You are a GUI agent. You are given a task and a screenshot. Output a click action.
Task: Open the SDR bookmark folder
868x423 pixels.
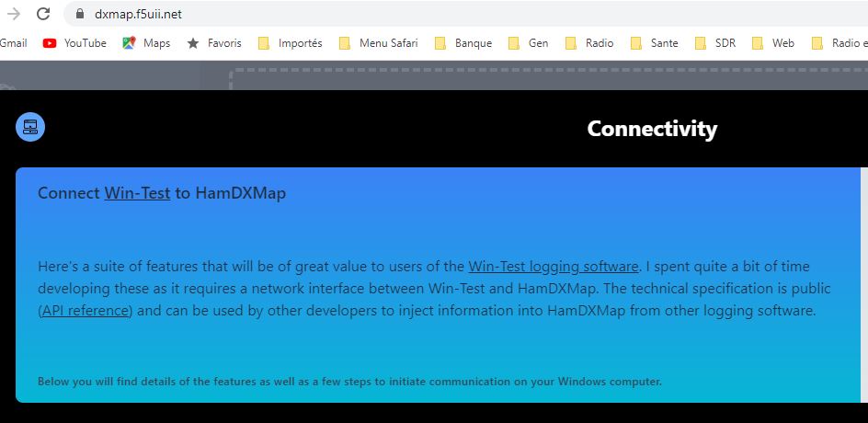tap(715, 42)
